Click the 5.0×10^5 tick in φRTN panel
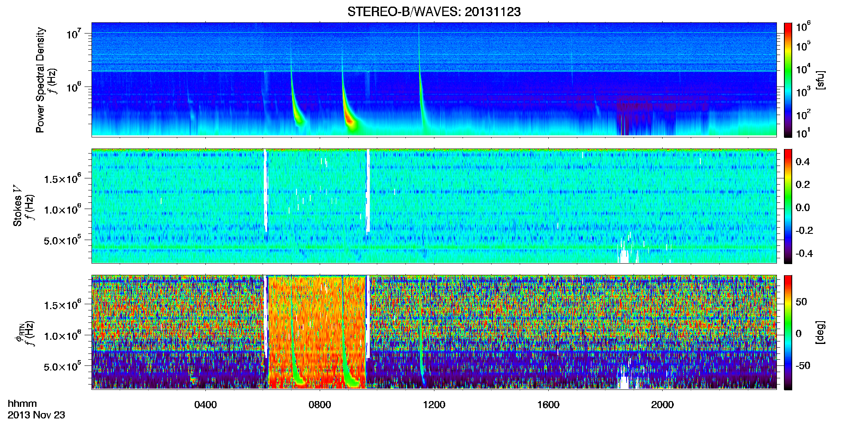The image size is (868, 447). [x=63, y=366]
